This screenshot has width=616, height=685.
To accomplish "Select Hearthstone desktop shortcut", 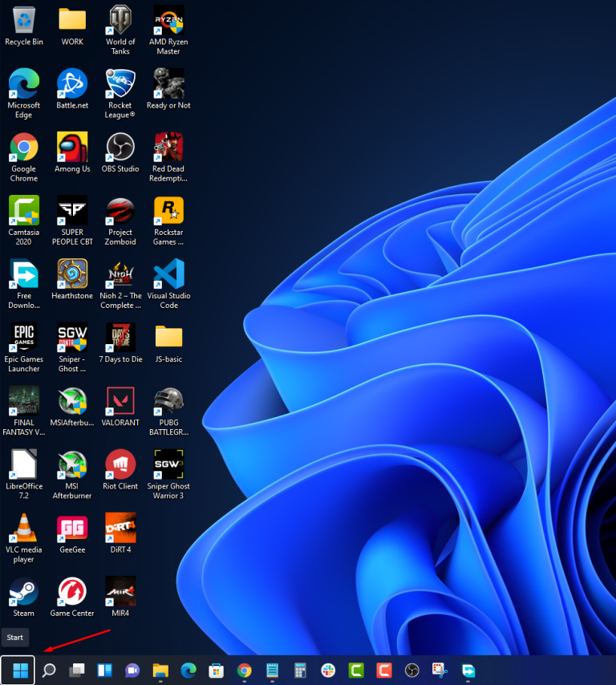I will click(x=72, y=280).
